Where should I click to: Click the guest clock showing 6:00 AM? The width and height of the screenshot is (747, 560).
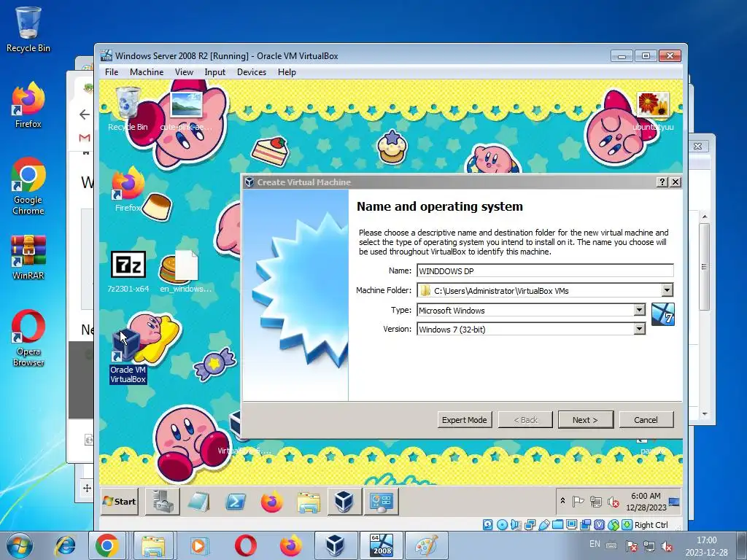pos(646,502)
